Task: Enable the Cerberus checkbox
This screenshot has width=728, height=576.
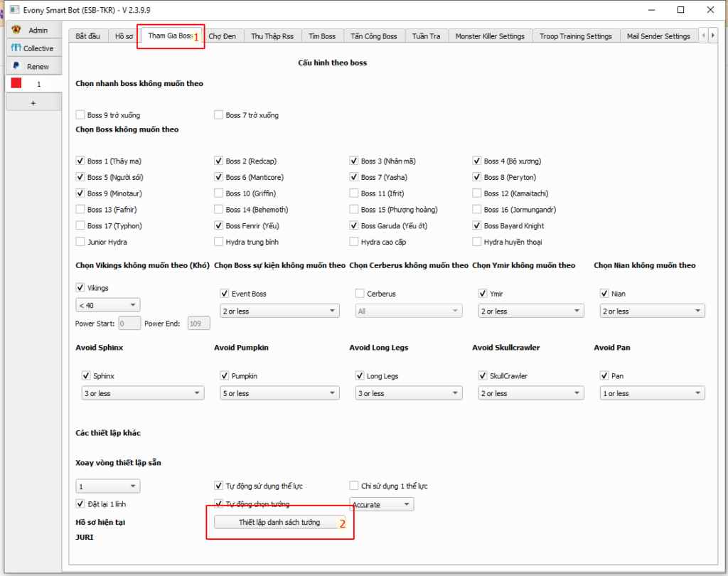Action: point(360,294)
